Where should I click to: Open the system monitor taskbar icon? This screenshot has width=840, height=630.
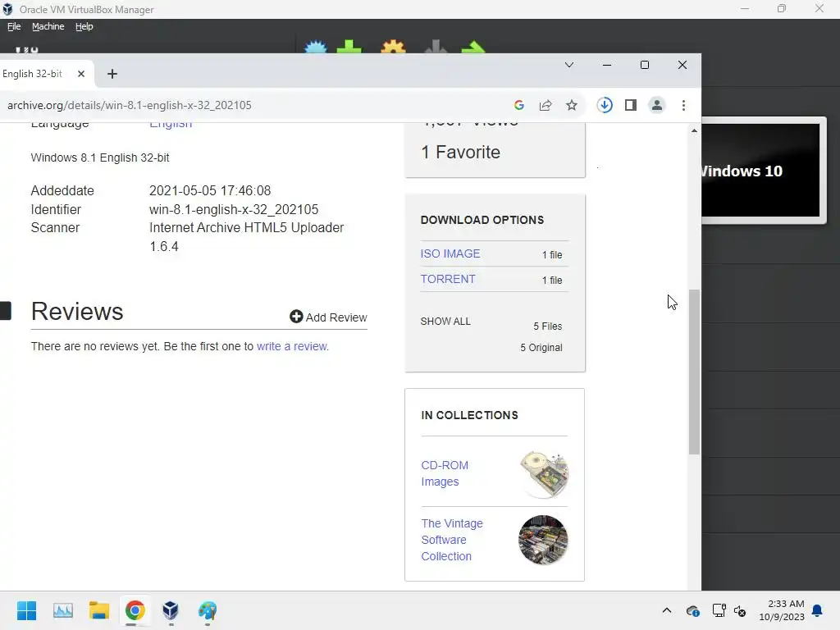pos(62,610)
